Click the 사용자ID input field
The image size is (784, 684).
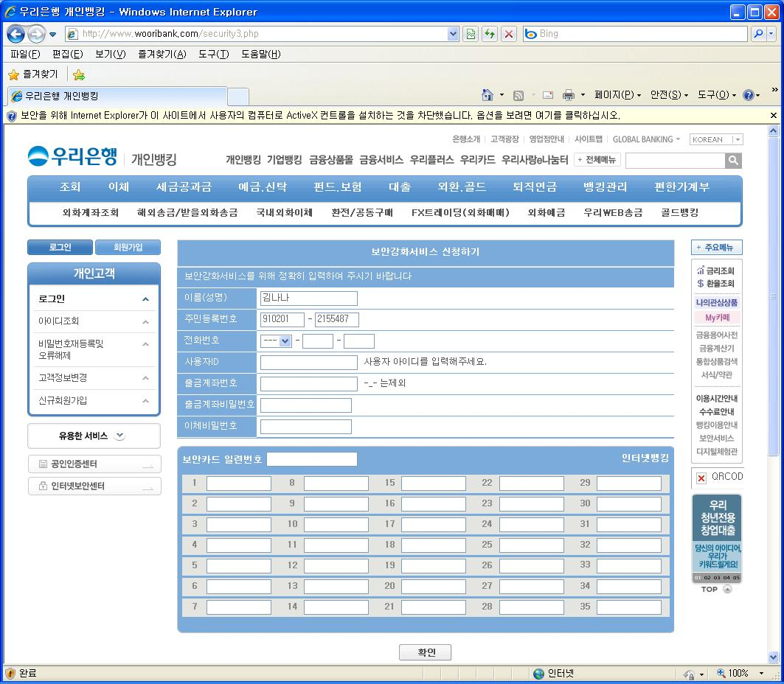[x=308, y=362]
